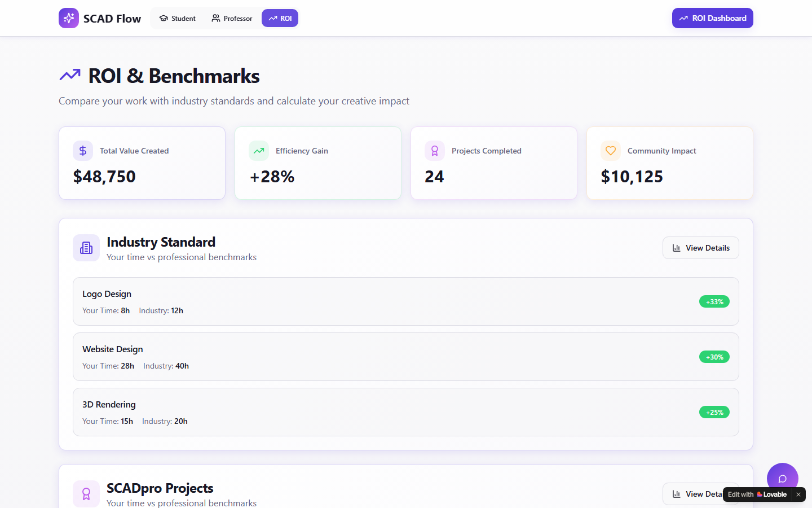Click the heart icon on Community Impact

coord(611,151)
